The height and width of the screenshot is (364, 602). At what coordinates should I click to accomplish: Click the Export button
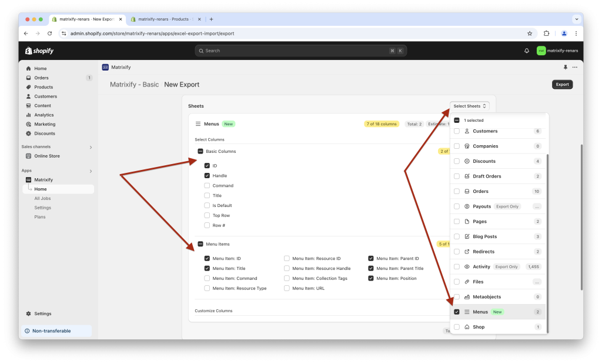tap(561, 84)
